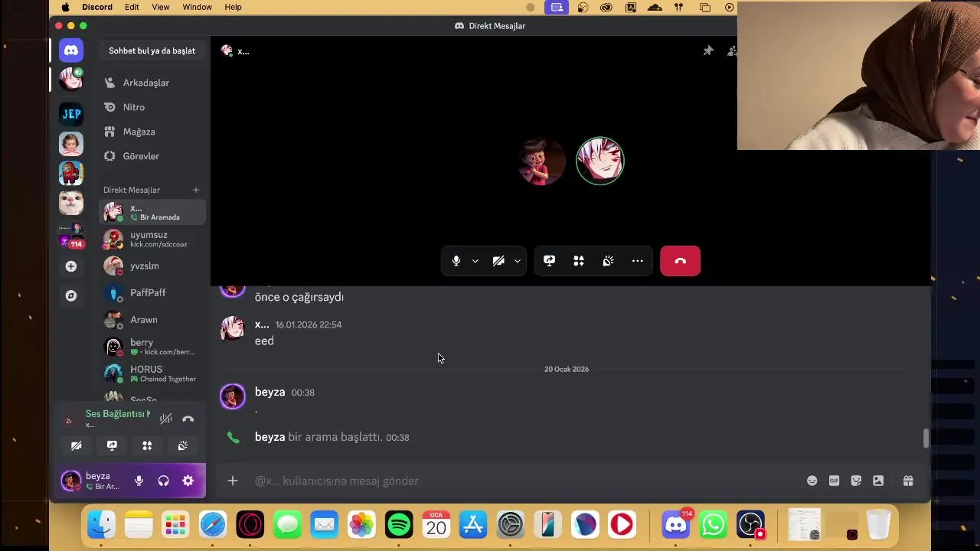
Task: Open WhatsApp in the Dock
Action: [x=713, y=525]
